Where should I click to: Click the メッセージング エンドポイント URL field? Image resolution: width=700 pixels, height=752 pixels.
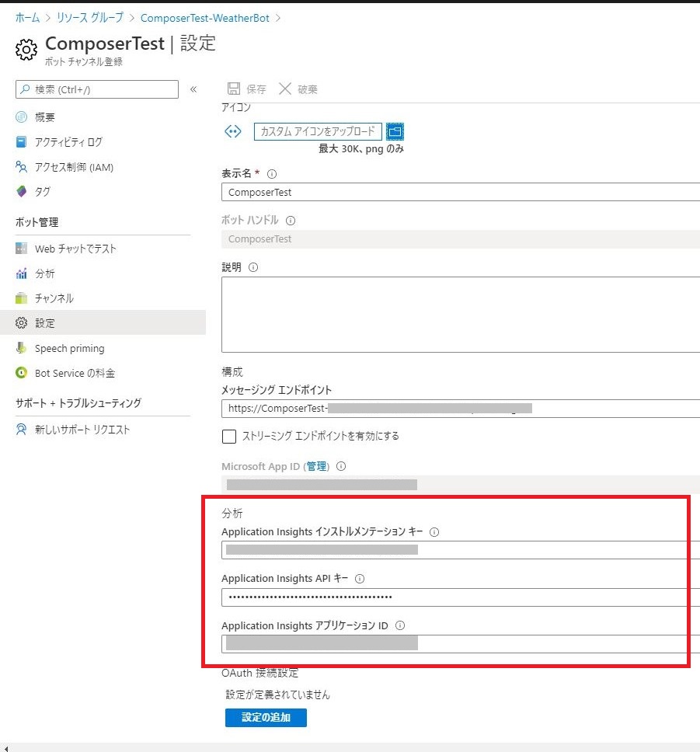coord(461,409)
